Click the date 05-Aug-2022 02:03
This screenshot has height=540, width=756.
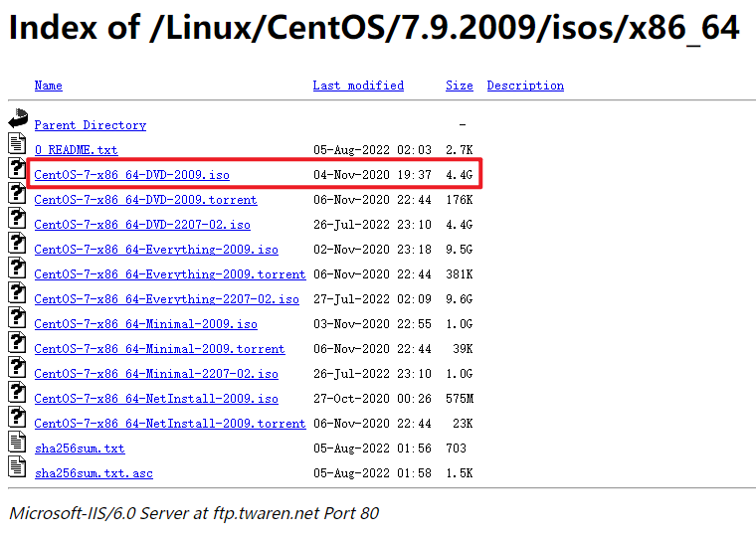pos(372,150)
